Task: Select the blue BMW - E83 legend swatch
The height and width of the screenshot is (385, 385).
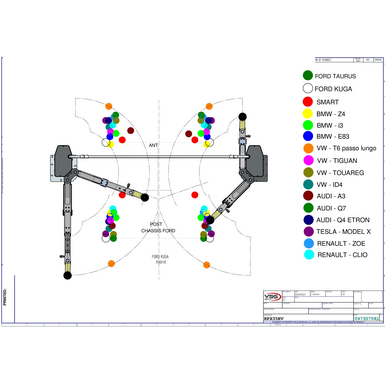Action: tap(308, 136)
